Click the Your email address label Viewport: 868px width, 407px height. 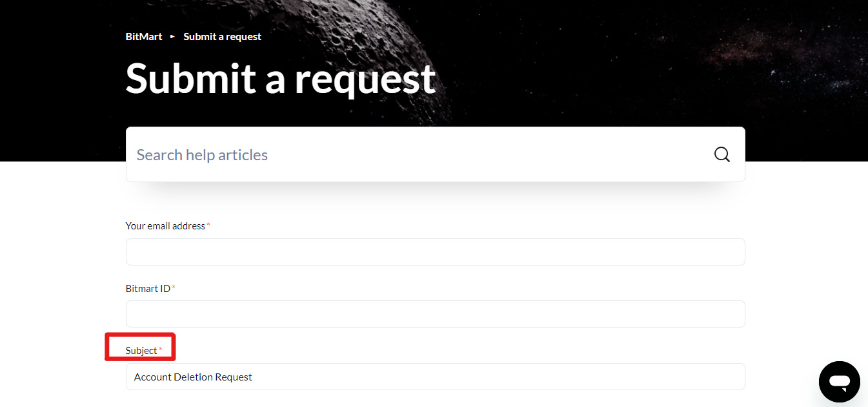(165, 225)
